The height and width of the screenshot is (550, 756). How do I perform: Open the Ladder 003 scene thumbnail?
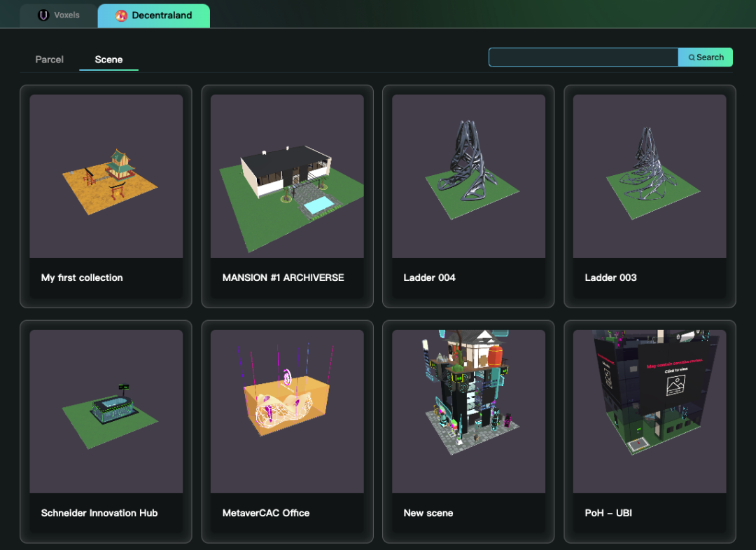click(x=650, y=176)
